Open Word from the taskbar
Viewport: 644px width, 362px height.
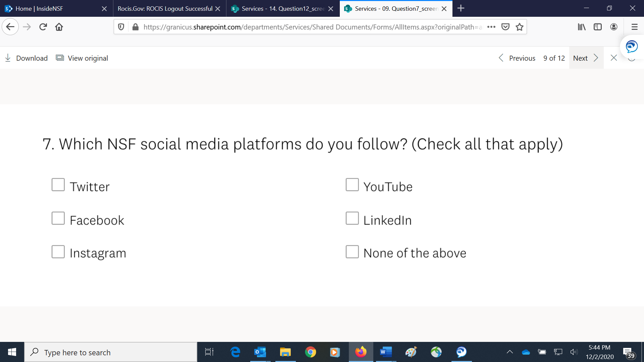(386, 352)
